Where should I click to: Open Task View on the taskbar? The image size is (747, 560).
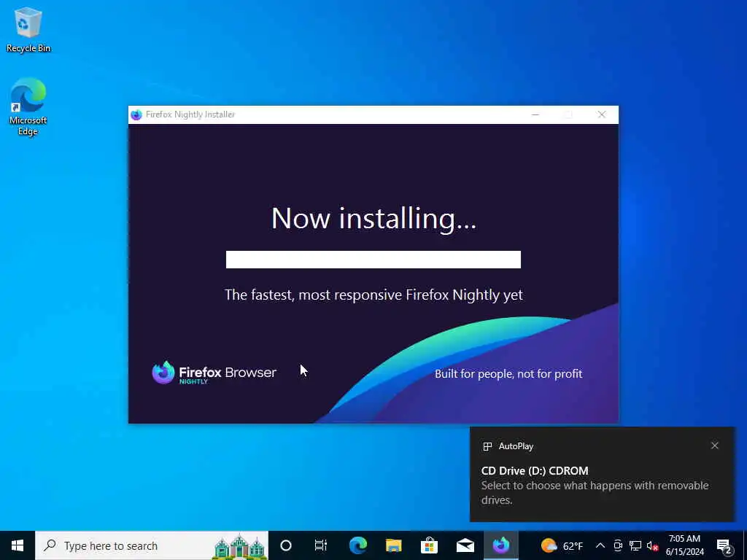[x=321, y=545]
